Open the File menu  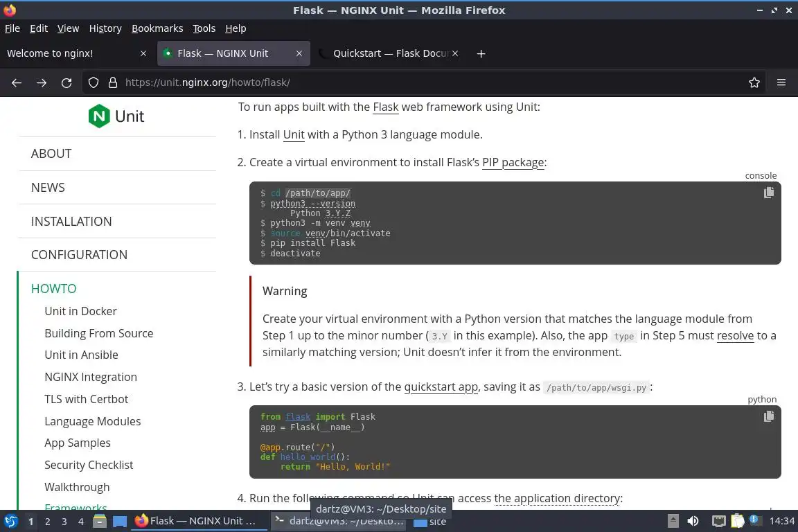point(12,28)
